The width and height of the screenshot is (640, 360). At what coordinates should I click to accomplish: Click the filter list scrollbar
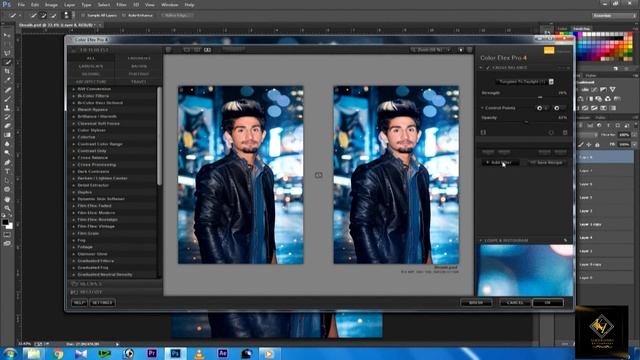pyautogui.click(x=159, y=136)
